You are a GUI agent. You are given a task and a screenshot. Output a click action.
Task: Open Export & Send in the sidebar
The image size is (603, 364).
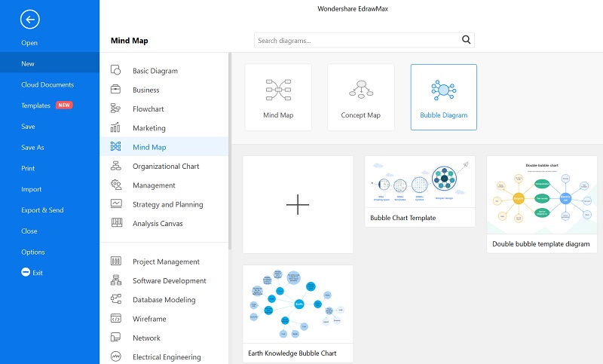pyautogui.click(x=42, y=210)
